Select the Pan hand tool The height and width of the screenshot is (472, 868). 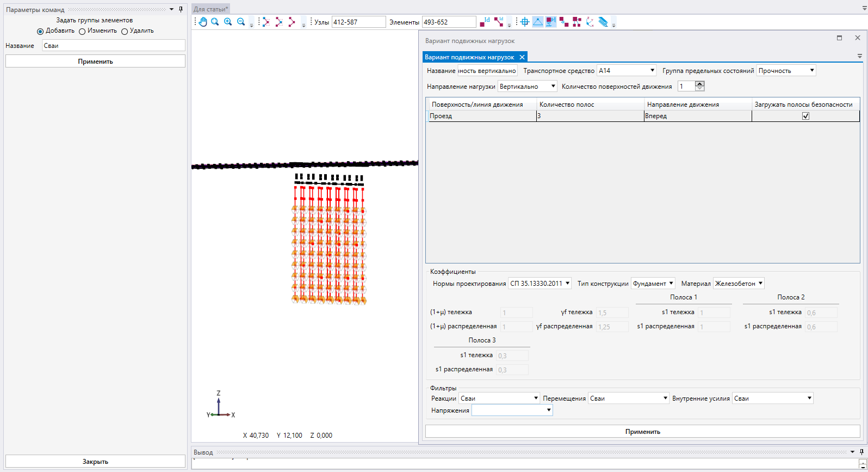pyautogui.click(x=203, y=22)
